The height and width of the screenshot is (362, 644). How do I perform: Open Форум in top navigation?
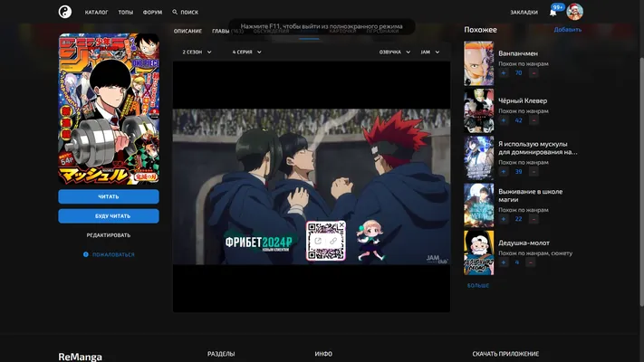(152, 13)
